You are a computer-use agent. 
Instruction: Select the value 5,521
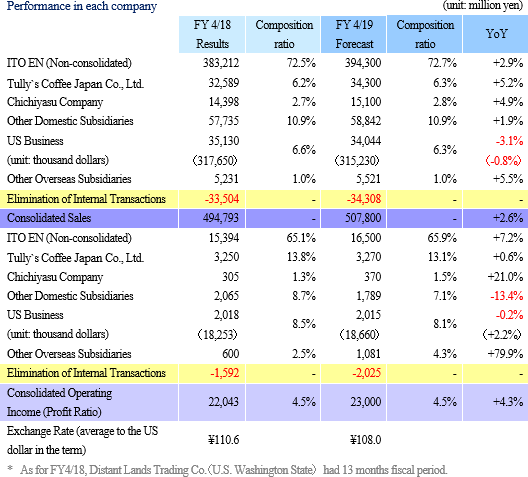(369, 179)
